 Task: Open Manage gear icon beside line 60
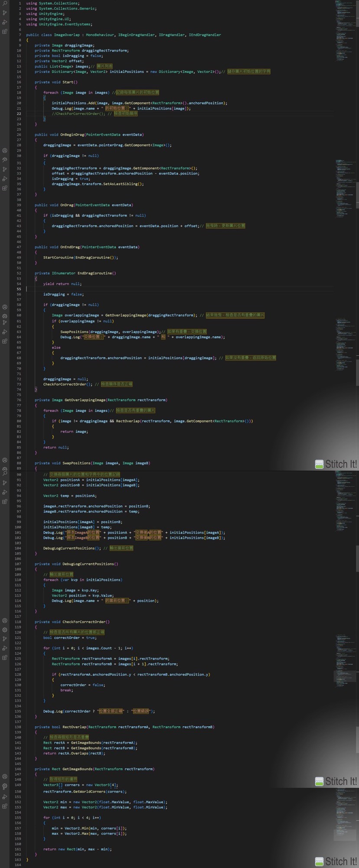[5, 316]
